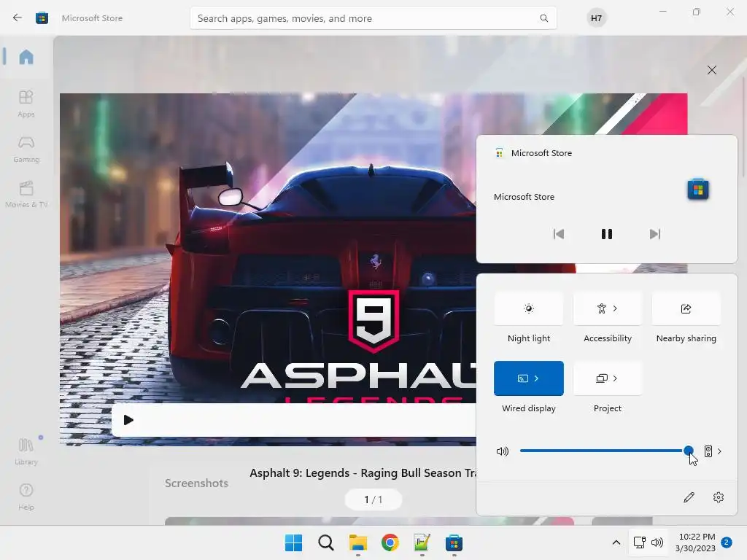Open Movies & TV section
The height and width of the screenshot is (560, 747).
(26, 194)
